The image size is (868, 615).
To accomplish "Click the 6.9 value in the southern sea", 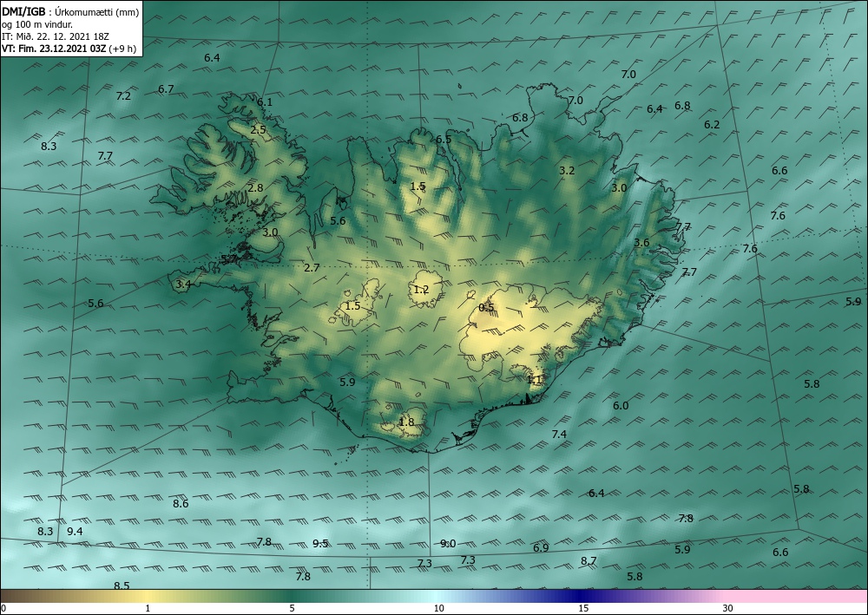I will pyautogui.click(x=541, y=547).
